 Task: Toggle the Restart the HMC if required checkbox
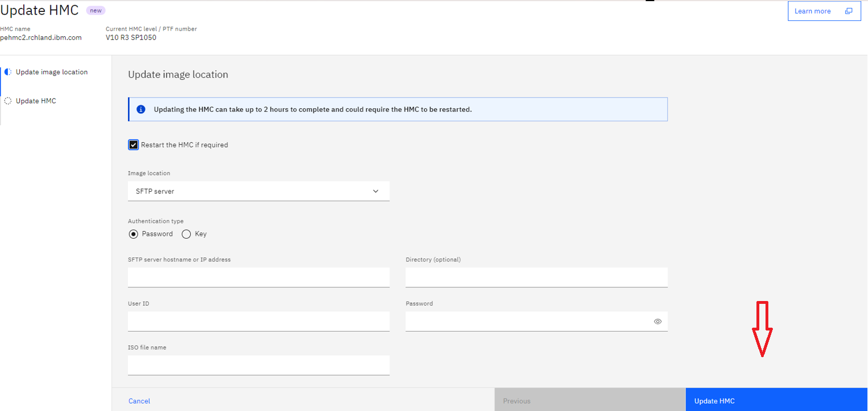coord(134,145)
